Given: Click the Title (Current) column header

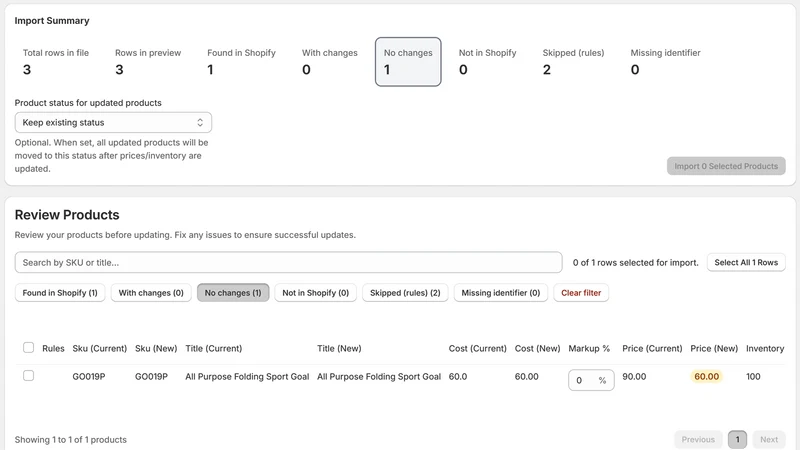Looking at the screenshot, I should point(214,348).
